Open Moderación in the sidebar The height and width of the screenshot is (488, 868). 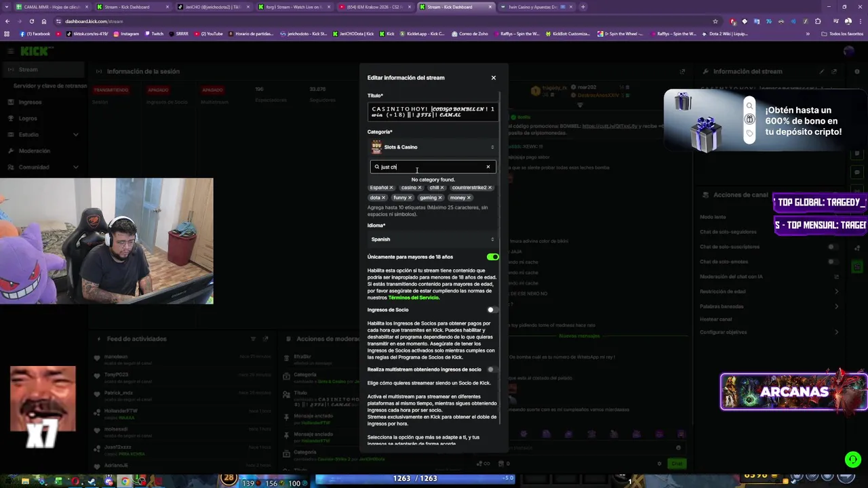click(x=42, y=151)
